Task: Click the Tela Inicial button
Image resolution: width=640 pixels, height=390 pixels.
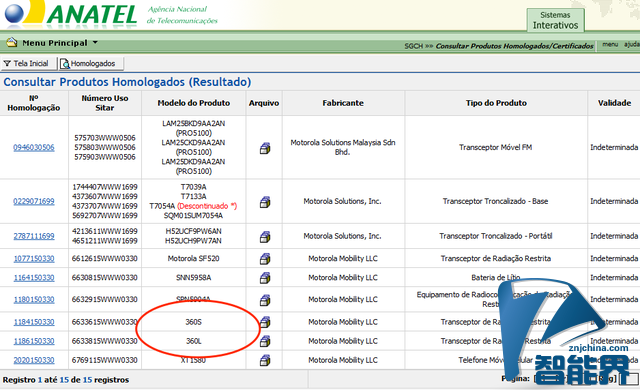Action: click(27, 64)
